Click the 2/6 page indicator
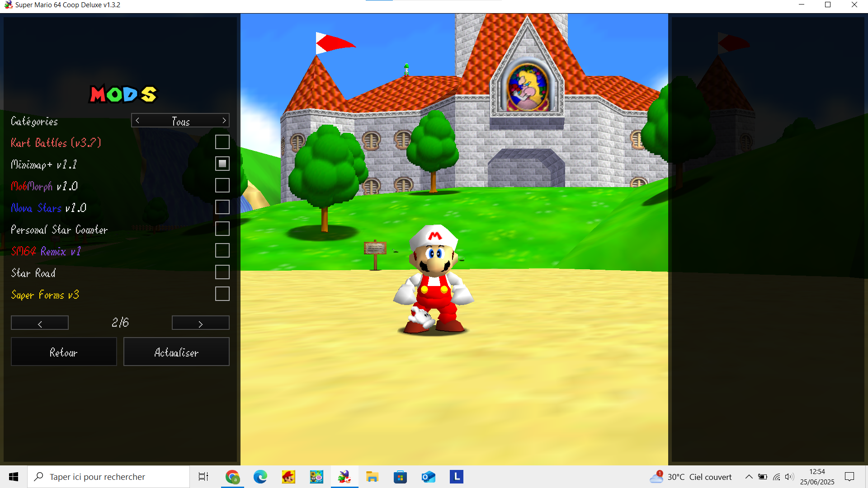This screenshot has height=488, width=868. (x=120, y=323)
